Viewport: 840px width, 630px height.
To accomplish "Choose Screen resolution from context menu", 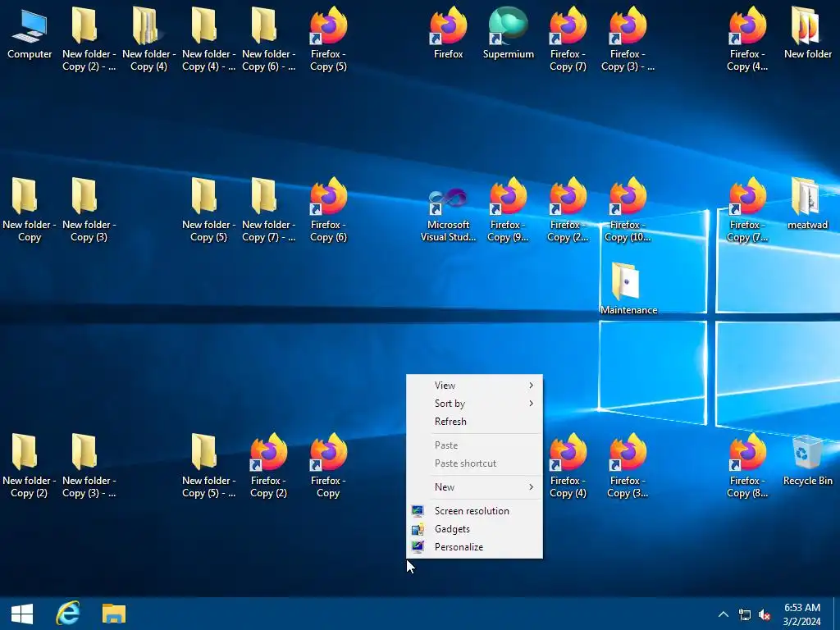I will 475,510.
